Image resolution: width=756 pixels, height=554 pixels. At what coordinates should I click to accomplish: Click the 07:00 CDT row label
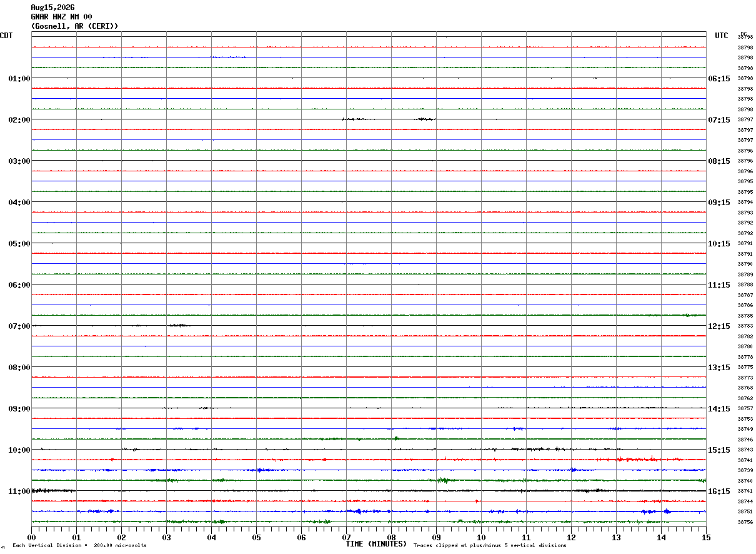pyautogui.click(x=19, y=326)
